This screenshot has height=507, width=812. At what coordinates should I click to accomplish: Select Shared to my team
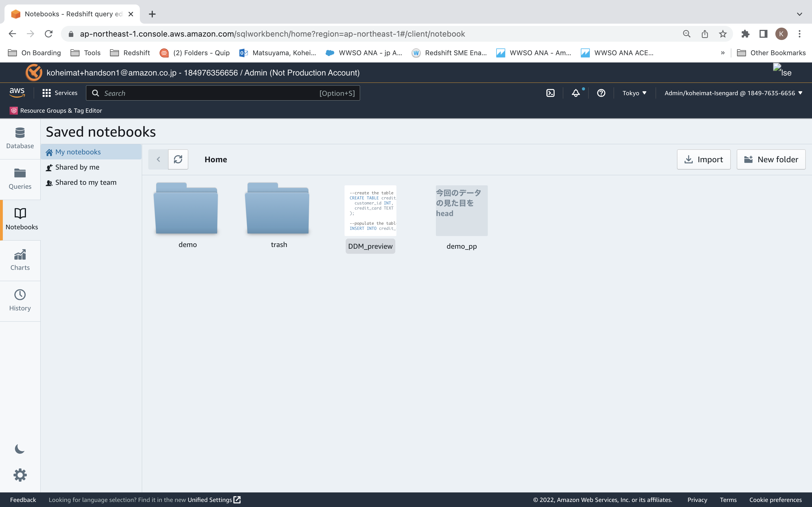point(85,183)
